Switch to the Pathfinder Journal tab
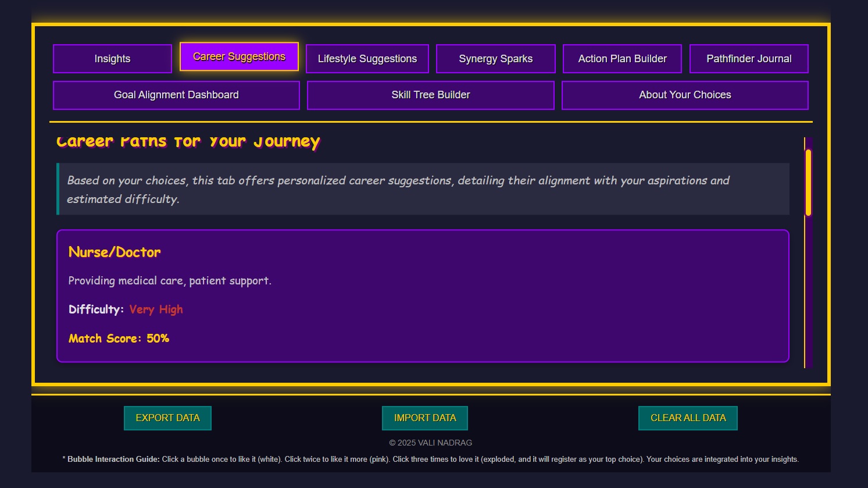This screenshot has width=868, height=488. click(x=749, y=58)
